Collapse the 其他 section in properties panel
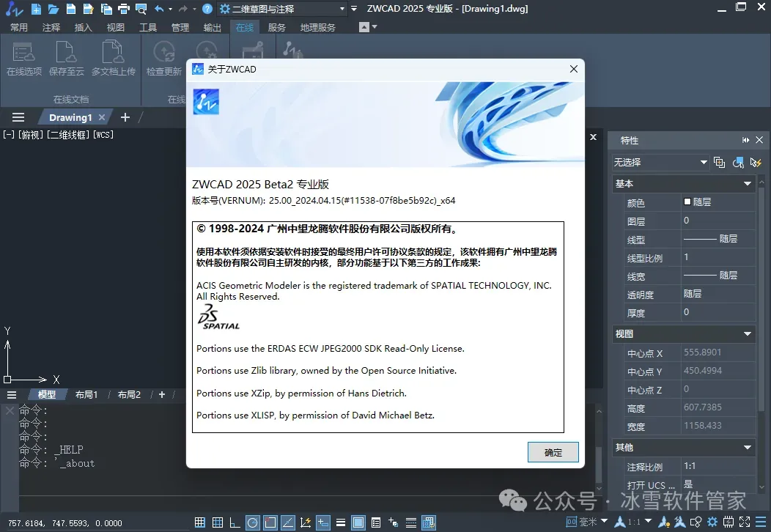The image size is (771, 532). coord(748,448)
